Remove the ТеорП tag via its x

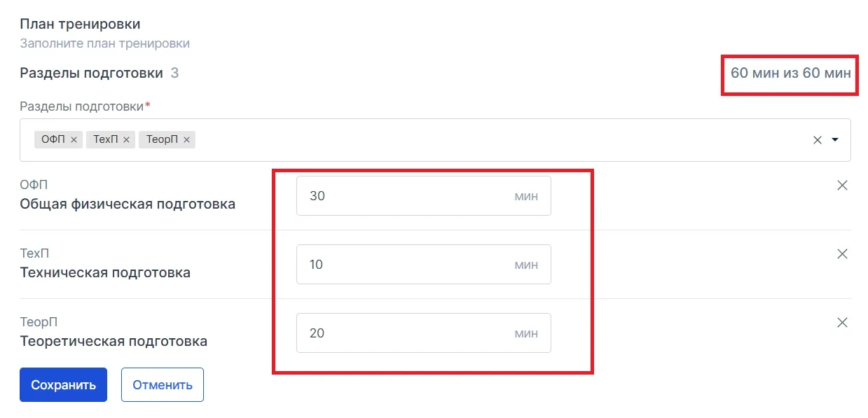point(186,139)
